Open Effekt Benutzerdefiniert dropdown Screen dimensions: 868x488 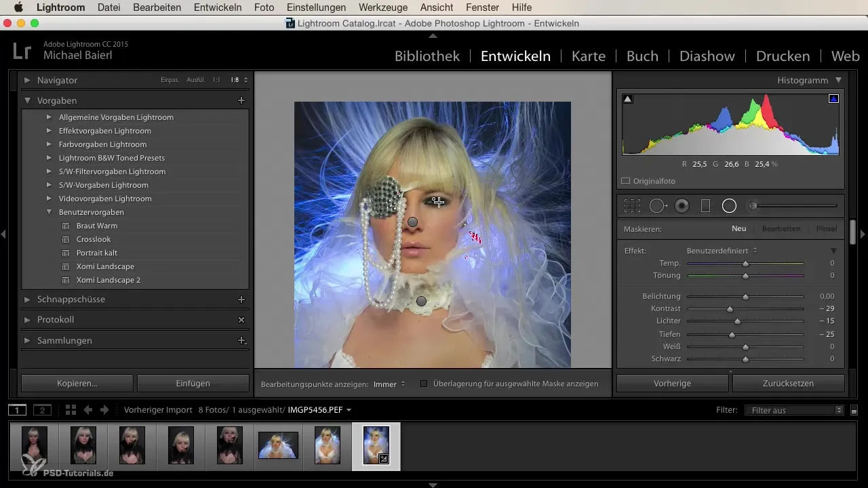tap(722, 251)
